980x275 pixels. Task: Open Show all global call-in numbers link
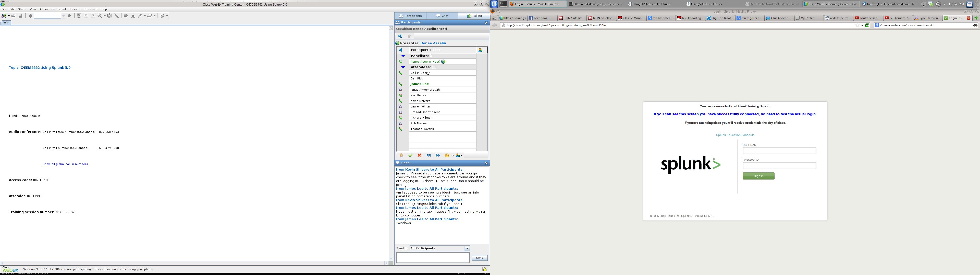point(65,164)
